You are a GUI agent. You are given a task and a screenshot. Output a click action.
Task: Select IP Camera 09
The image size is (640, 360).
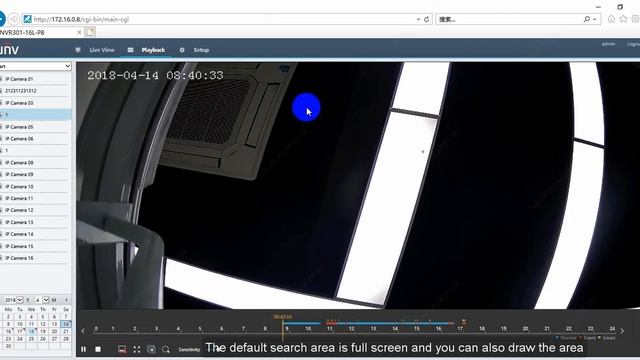pyautogui.click(x=36, y=174)
